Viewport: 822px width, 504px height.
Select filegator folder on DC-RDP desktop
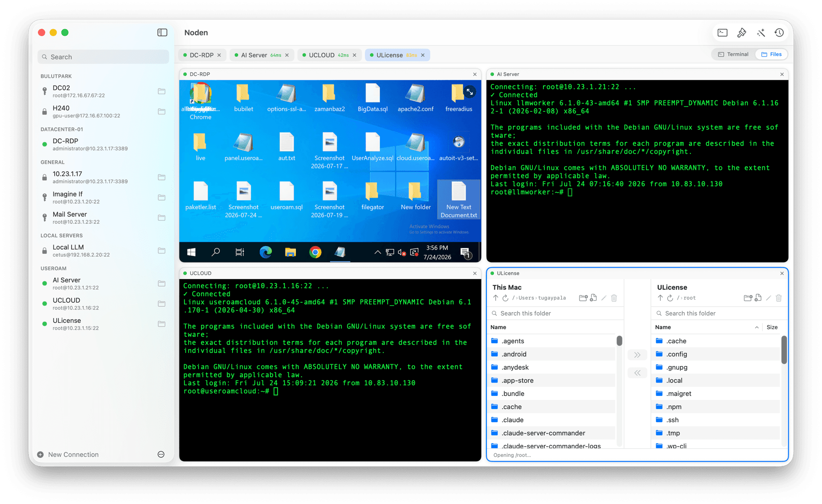pyautogui.click(x=373, y=197)
